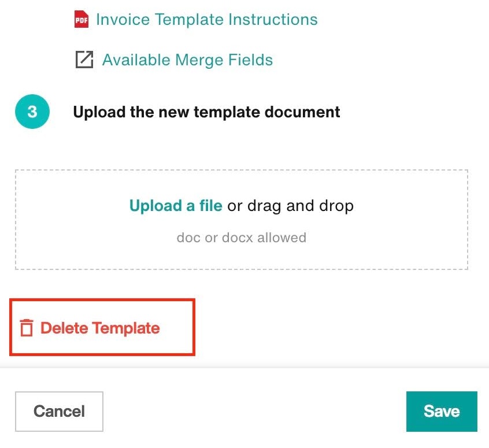The image size is (489, 448).
Task: Click the empty bottom area of the drop zone
Action: pyautogui.click(x=242, y=258)
